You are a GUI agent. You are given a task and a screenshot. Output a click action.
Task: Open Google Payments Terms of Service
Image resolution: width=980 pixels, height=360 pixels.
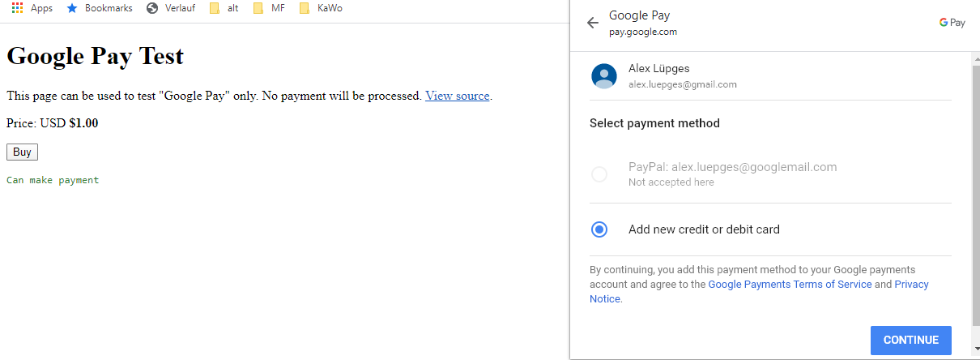pyautogui.click(x=790, y=285)
